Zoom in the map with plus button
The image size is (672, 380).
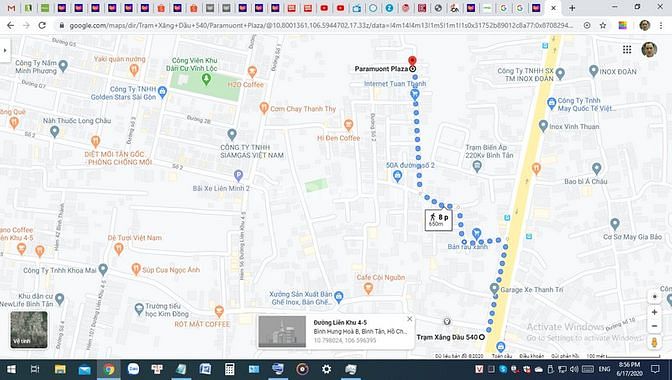[x=654, y=312]
